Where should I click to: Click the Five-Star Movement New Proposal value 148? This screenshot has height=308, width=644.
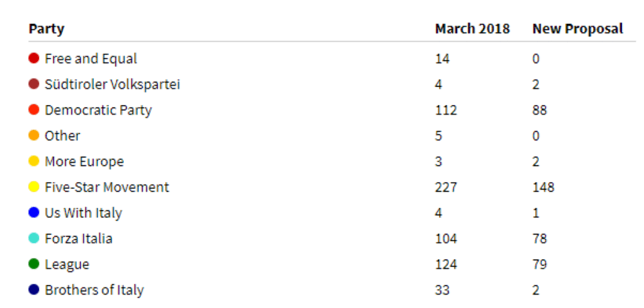[543, 187]
